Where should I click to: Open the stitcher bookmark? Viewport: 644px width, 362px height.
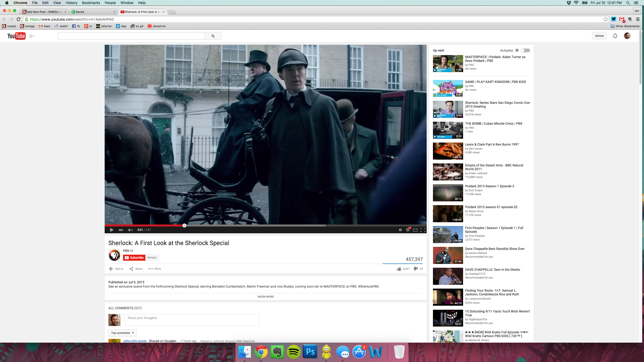point(104,26)
